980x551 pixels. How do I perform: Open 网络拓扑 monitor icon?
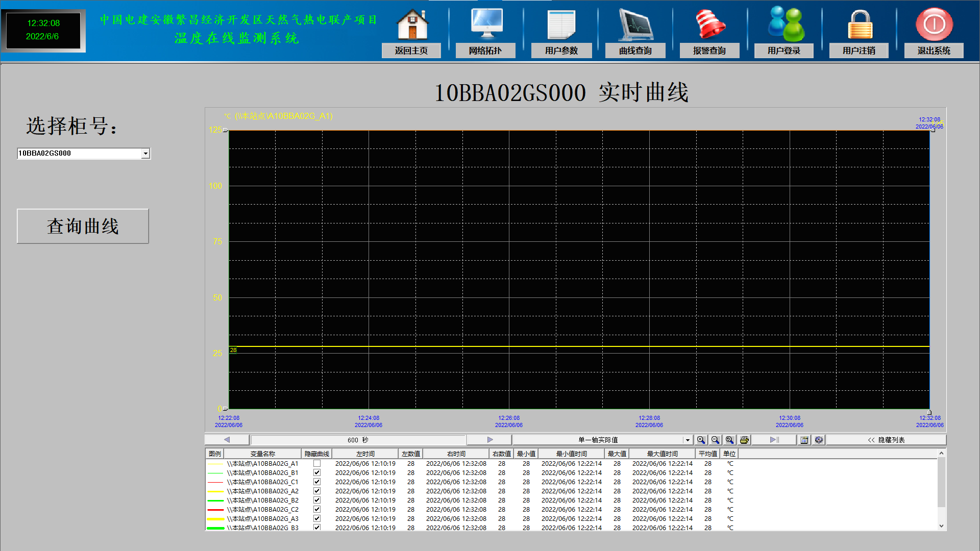tap(486, 24)
